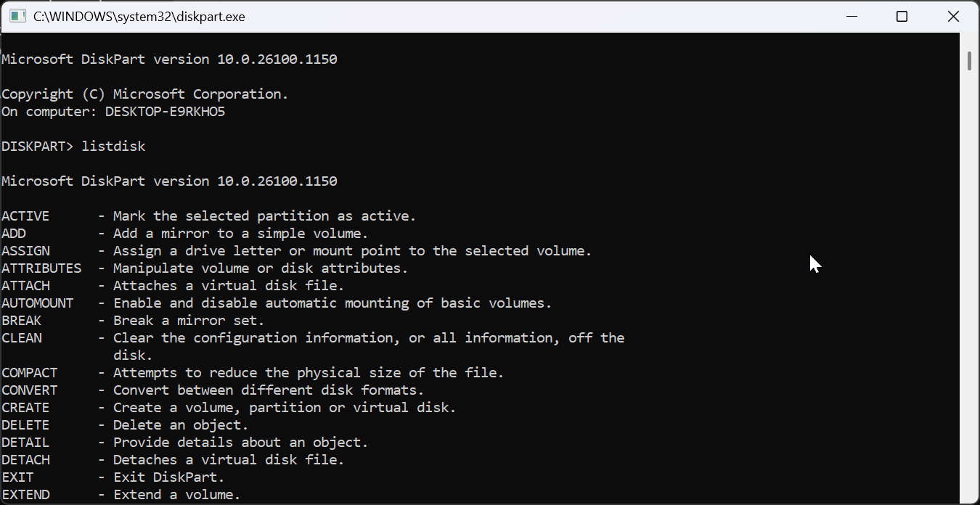This screenshot has height=505, width=980.
Task: Click the ASSIGN command in help list
Action: [25, 251]
